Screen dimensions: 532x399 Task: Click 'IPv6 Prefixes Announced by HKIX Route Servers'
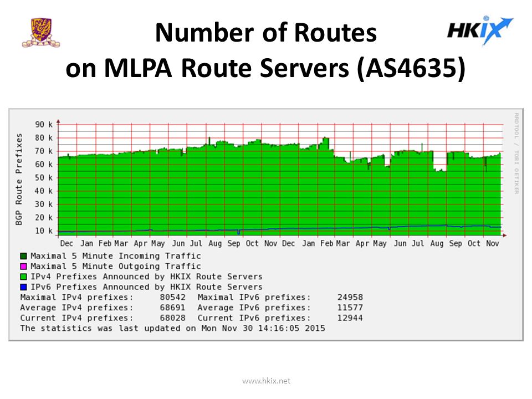[146, 287]
